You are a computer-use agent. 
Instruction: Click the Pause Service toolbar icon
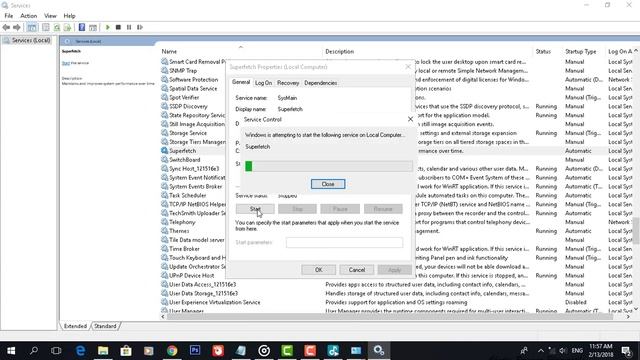click(129, 27)
